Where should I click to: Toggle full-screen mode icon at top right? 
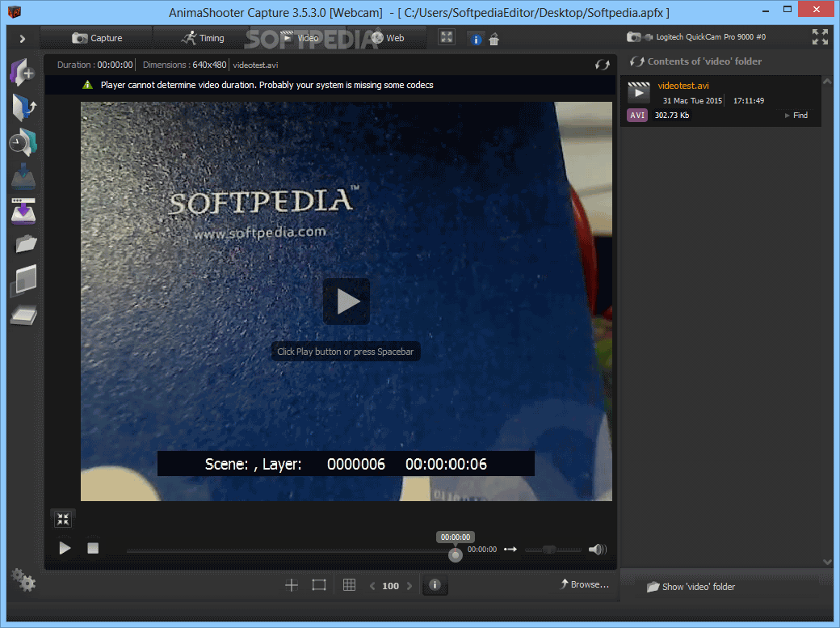pos(820,36)
